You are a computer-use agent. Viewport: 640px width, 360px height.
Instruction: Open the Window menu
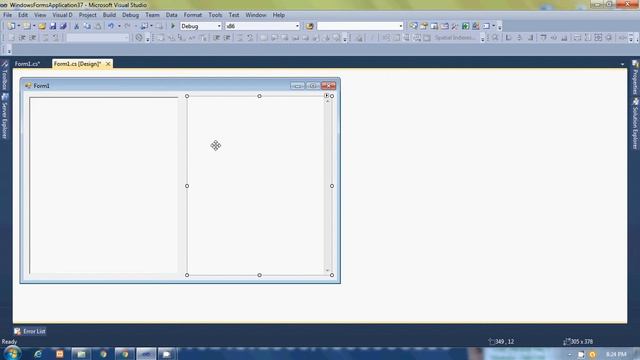coord(256,15)
